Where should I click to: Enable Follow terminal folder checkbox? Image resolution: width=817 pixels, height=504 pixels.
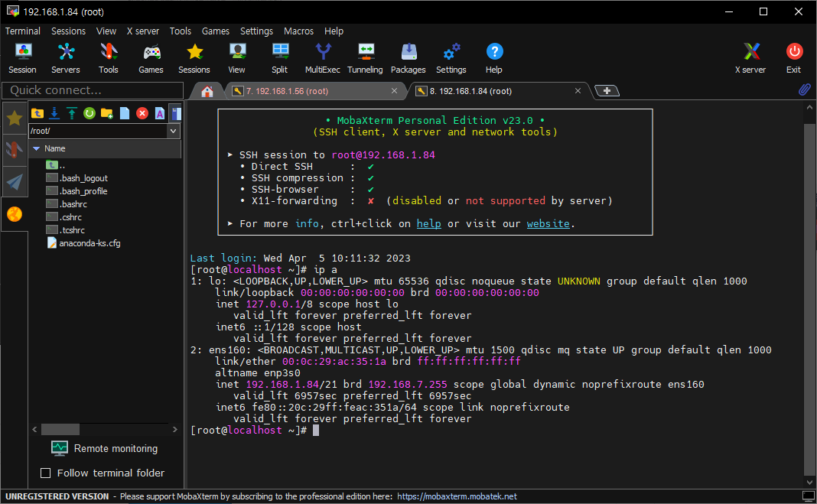pos(46,473)
